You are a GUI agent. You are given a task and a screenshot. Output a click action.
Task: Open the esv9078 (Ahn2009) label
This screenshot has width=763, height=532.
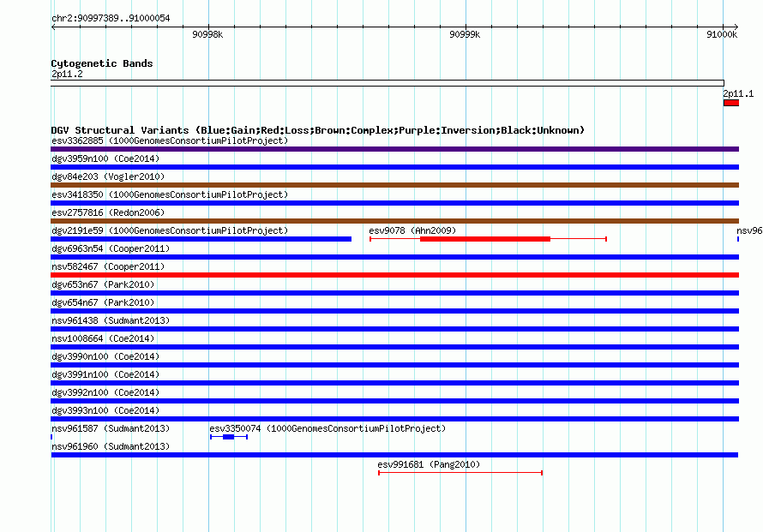412,230
